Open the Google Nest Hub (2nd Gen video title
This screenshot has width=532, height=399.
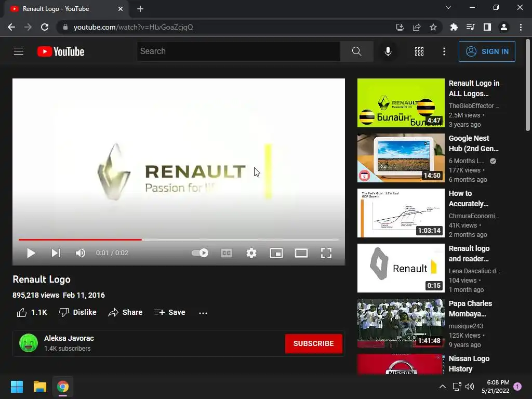point(473,143)
